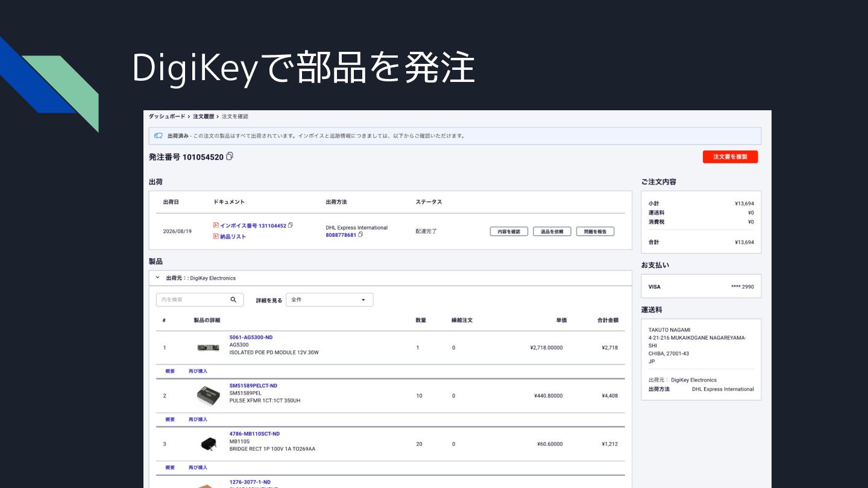Open part link 5061-AG5300-ND
868x488 pixels.
coord(251,337)
